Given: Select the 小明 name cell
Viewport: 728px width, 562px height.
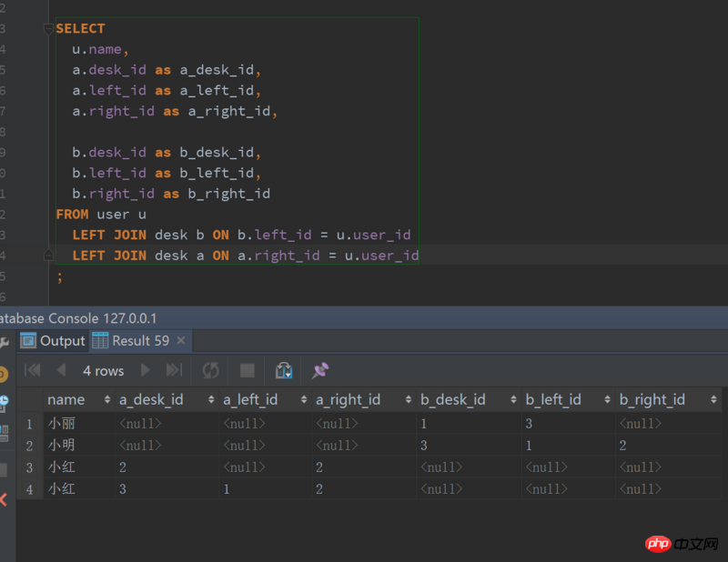Looking at the screenshot, I should [62, 446].
